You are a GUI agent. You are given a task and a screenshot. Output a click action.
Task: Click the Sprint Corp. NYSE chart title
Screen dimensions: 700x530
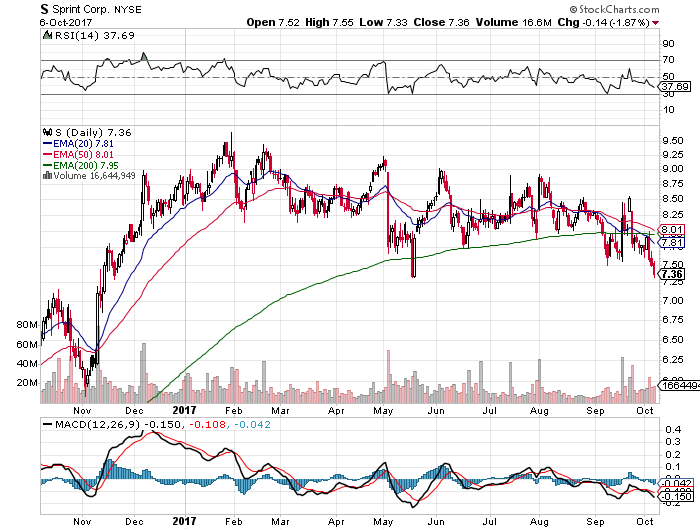click(91, 9)
